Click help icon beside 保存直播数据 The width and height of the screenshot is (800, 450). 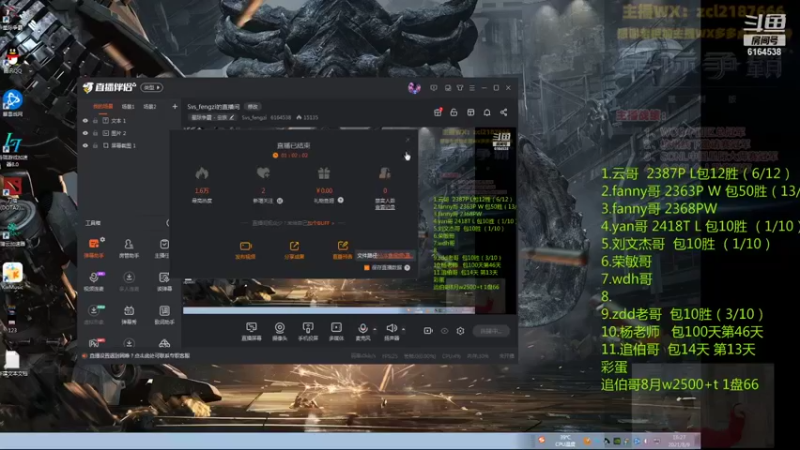click(407, 267)
